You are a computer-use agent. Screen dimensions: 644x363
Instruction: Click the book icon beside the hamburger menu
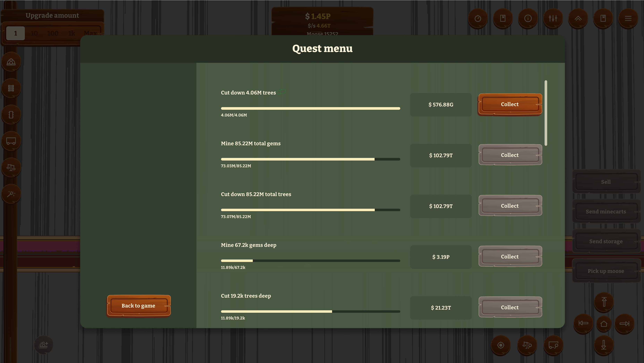coord(603,19)
